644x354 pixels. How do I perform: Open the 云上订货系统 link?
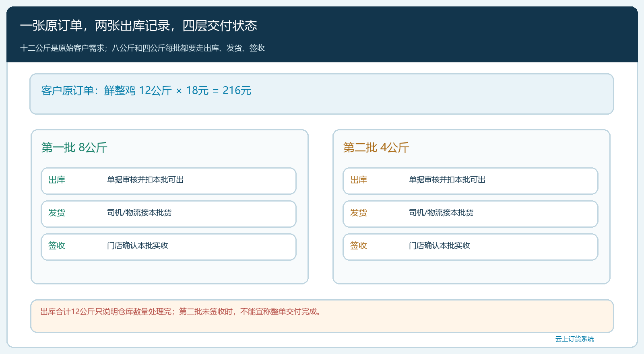click(x=575, y=339)
